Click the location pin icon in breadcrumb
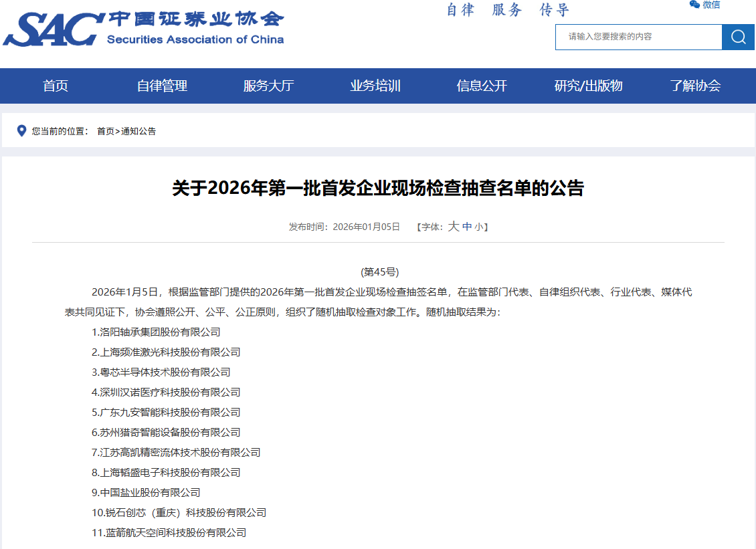This screenshot has width=756, height=549. click(x=21, y=131)
